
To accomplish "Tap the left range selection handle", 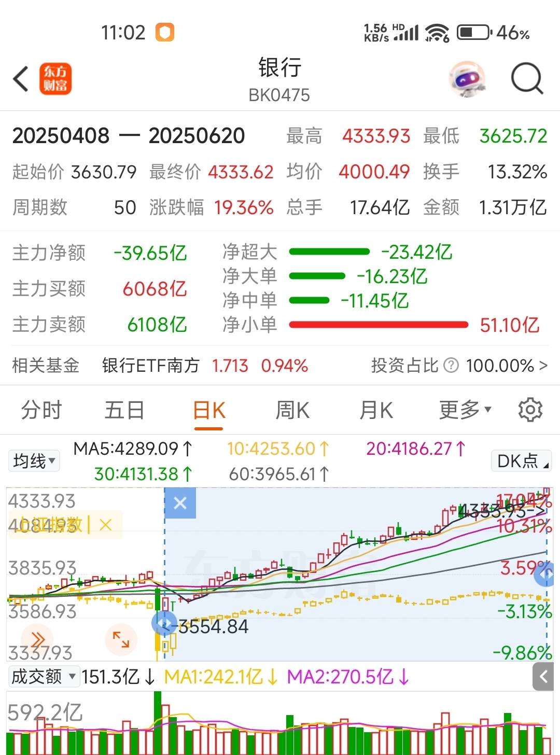I will point(164,624).
